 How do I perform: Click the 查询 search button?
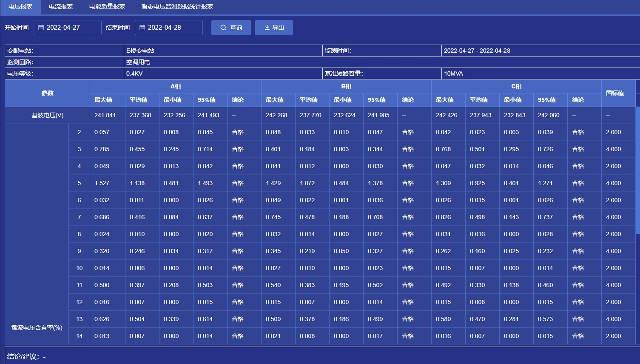click(x=231, y=28)
